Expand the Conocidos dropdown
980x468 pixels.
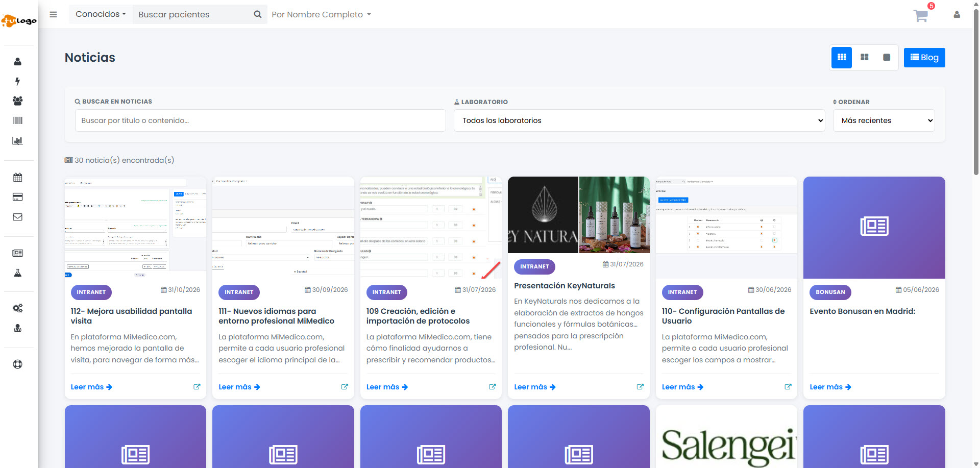(x=101, y=14)
